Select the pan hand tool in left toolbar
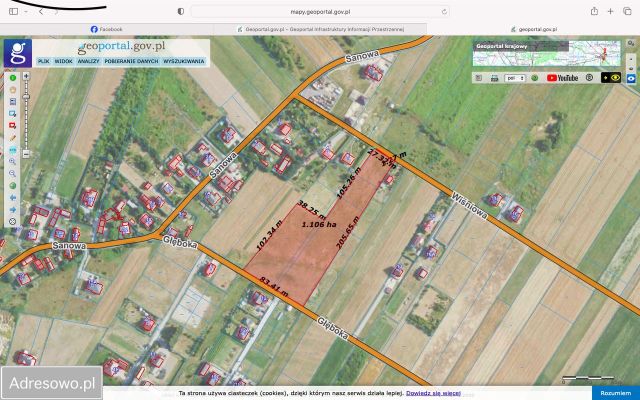This screenshot has height=400, width=640. tap(13, 90)
